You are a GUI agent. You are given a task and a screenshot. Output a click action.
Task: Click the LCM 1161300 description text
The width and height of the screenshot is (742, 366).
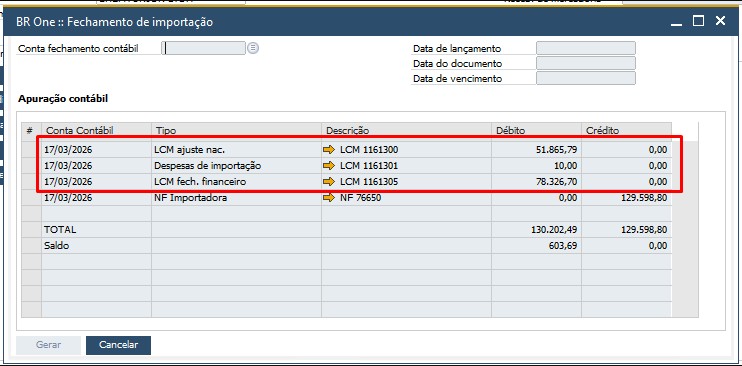369,150
